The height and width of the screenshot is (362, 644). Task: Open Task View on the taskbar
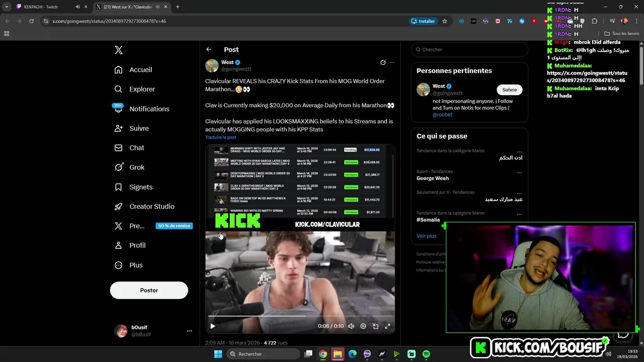(x=308, y=354)
